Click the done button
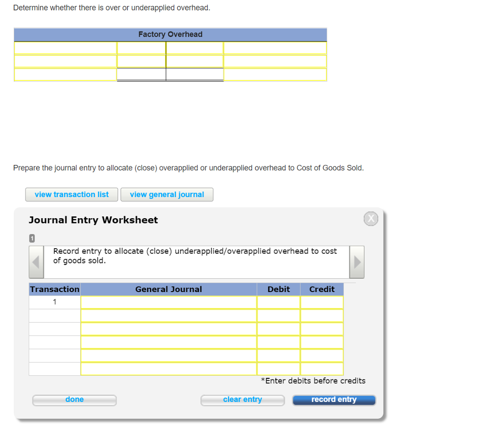The width and height of the screenshot is (504, 432). point(74,399)
